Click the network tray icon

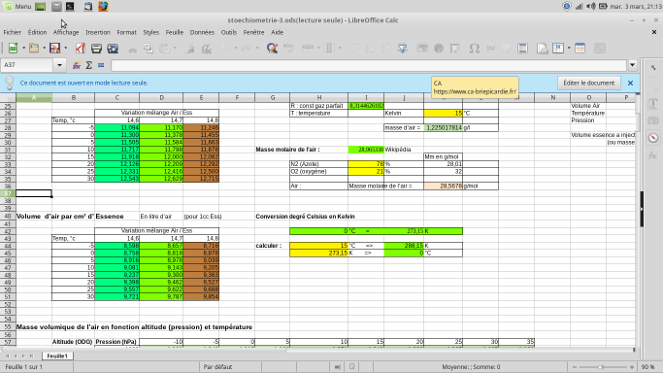579,6
